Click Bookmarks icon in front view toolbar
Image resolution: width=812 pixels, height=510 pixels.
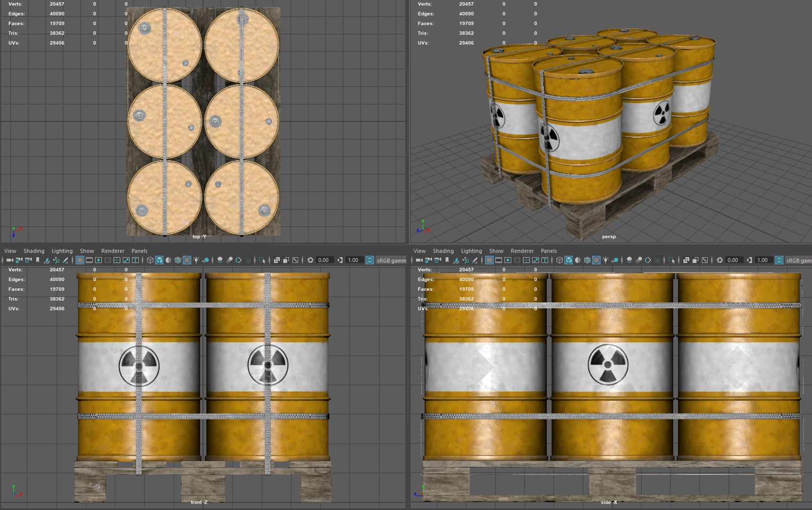(x=38, y=260)
